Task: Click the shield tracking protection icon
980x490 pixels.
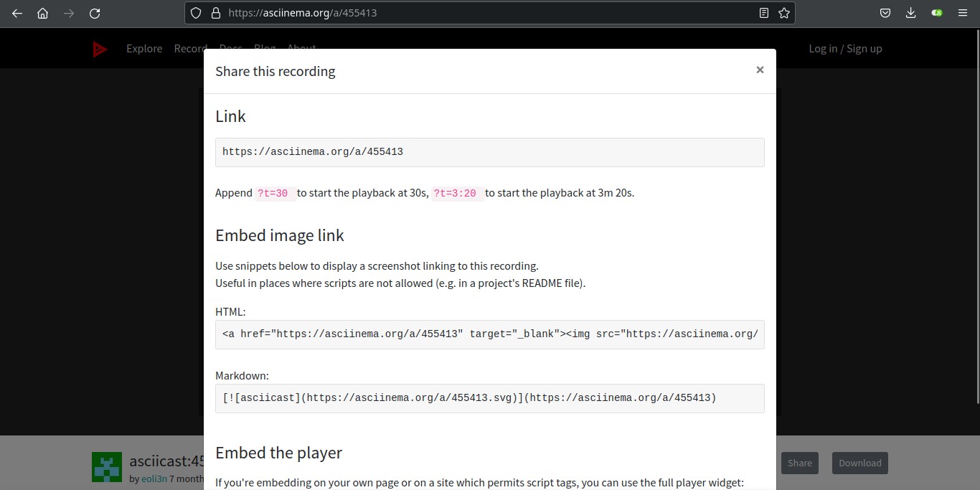Action: [197, 13]
